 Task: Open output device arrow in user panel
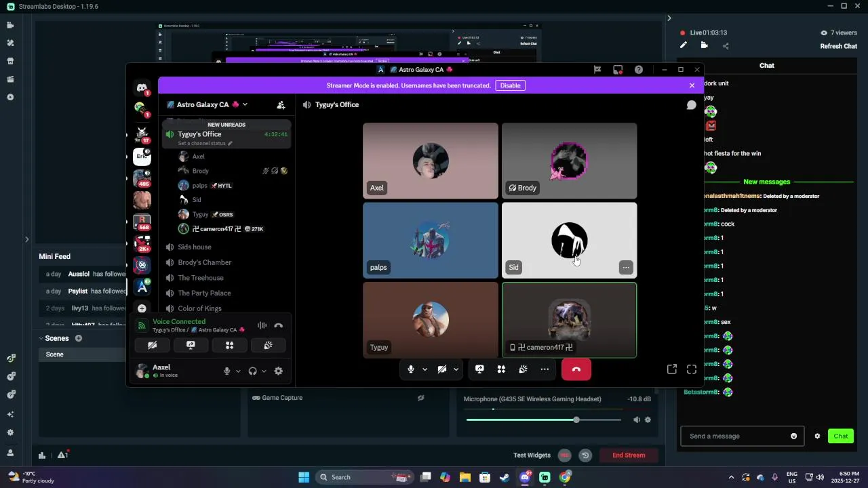pyautogui.click(x=264, y=371)
